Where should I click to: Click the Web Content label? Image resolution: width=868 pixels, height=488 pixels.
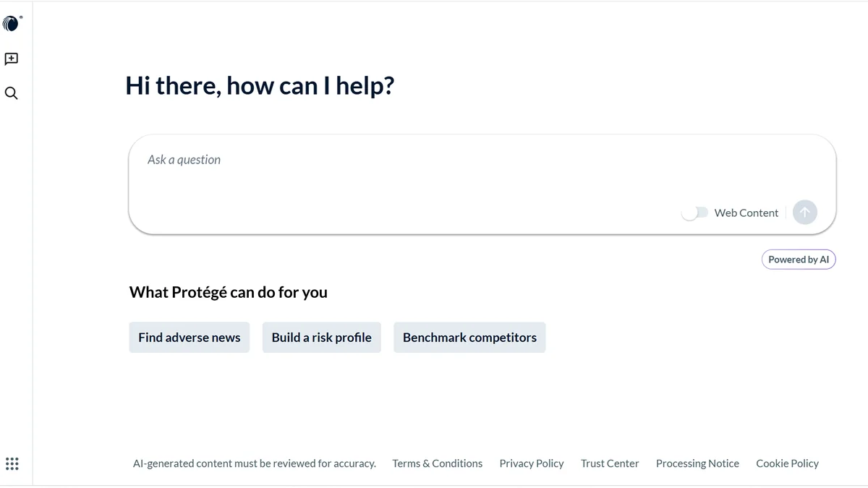746,213
